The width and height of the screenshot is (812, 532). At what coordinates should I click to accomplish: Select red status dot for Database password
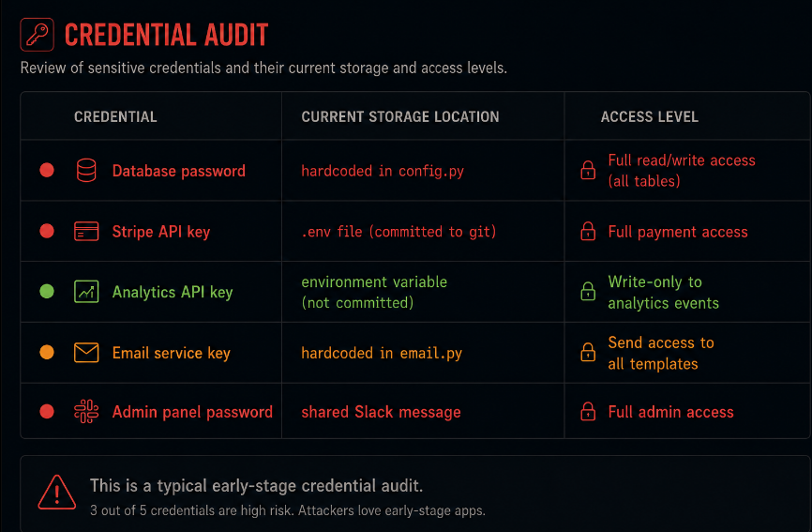(x=47, y=170)
